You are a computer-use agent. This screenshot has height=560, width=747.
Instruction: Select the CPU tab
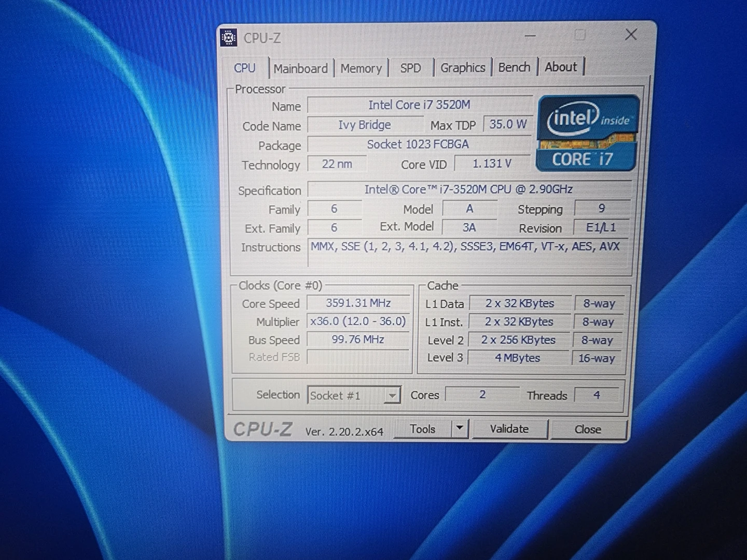click(x=245, y=68)
